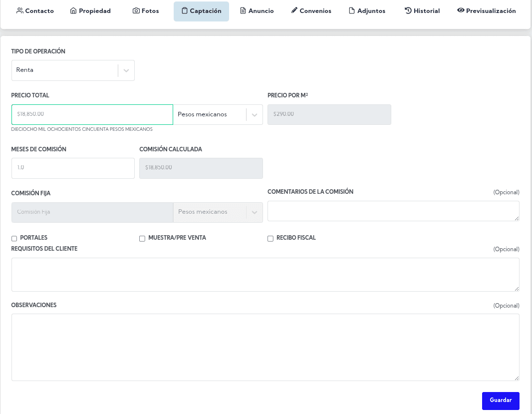This screenshot has height=414, width=532.
Task: Click the house icon beside Propiedad
Action: 73,11
